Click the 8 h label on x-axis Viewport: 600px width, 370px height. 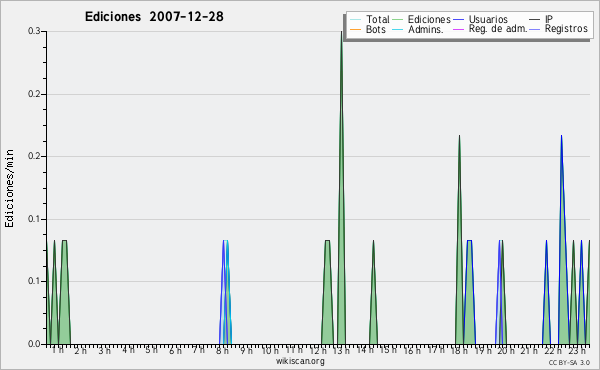[222, 350]
